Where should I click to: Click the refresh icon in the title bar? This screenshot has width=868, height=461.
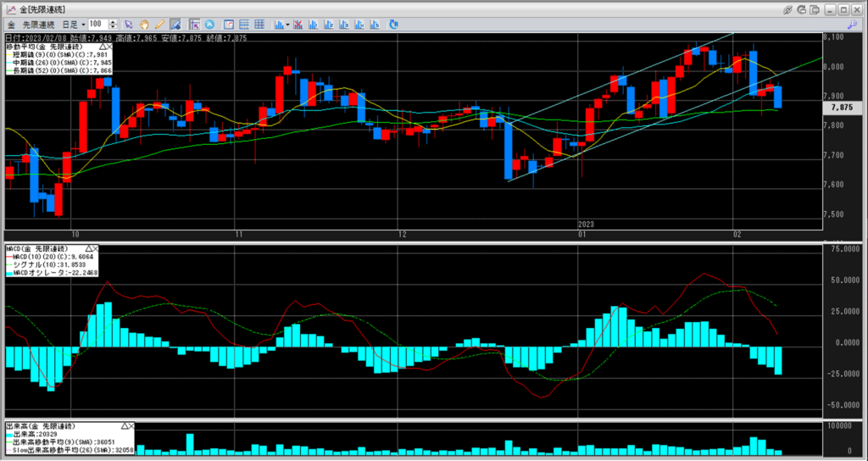pyautogui.click(x=802, y=9)
